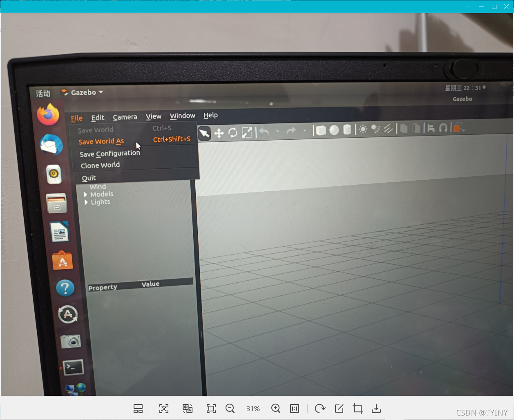Select the scale mode tool

coord(247,132)
